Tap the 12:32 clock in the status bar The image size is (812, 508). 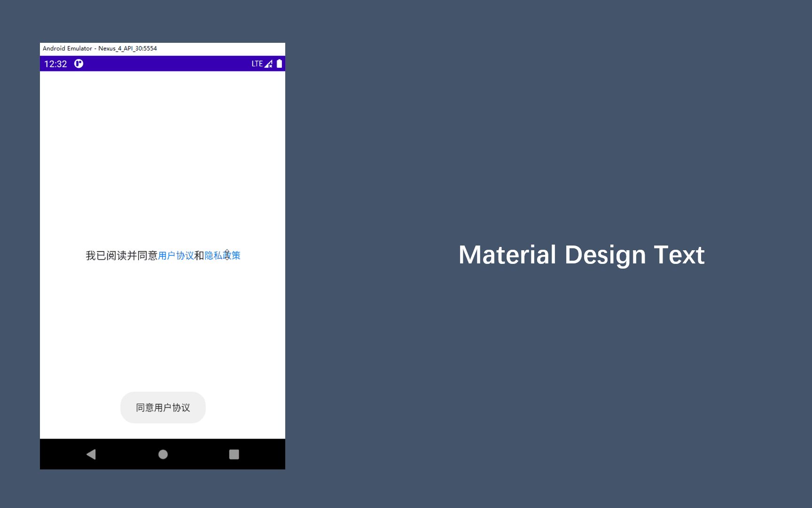click(x=55, y=63)
